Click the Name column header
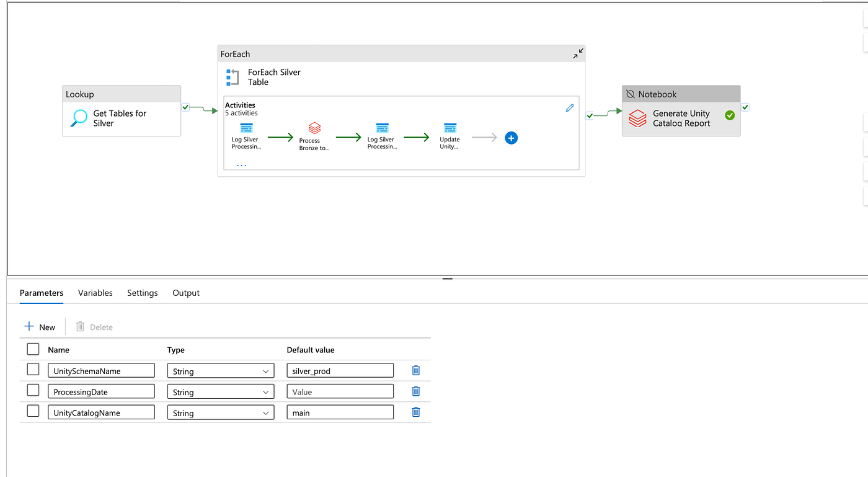Viewport: 868px width, 477px height. [x=58, y=350]
